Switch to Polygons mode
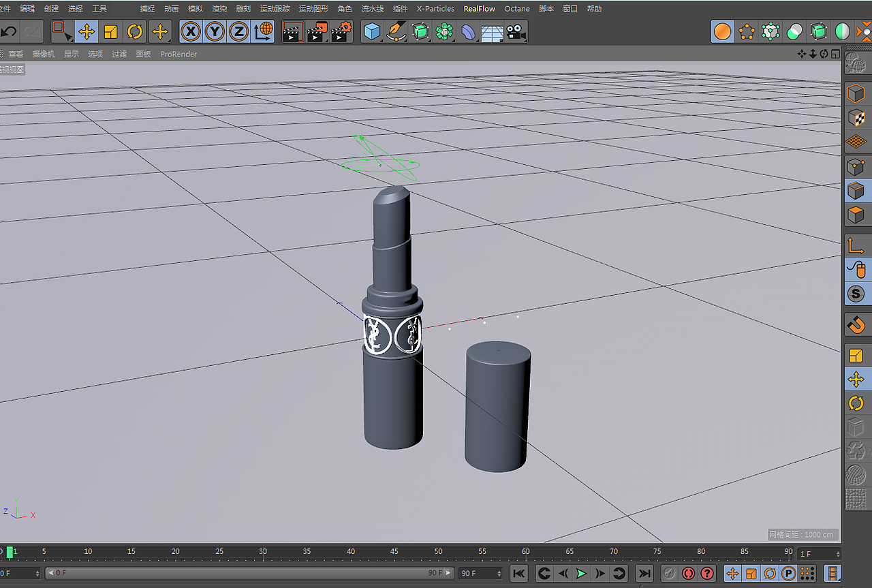Image resolution: width=872 pixels, height=588 pixels. pyautogui.click(x=856, y=215)
